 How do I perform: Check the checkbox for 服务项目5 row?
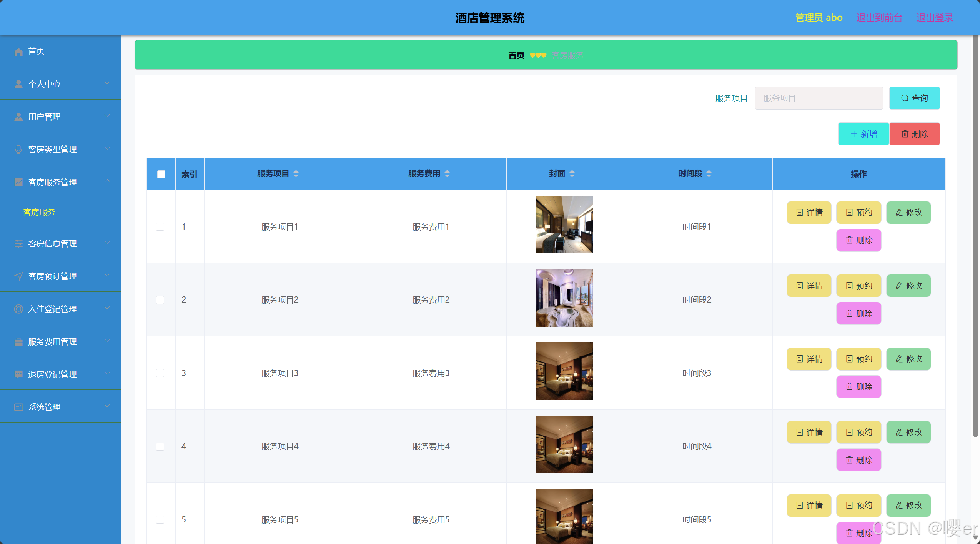click(160, 519)
